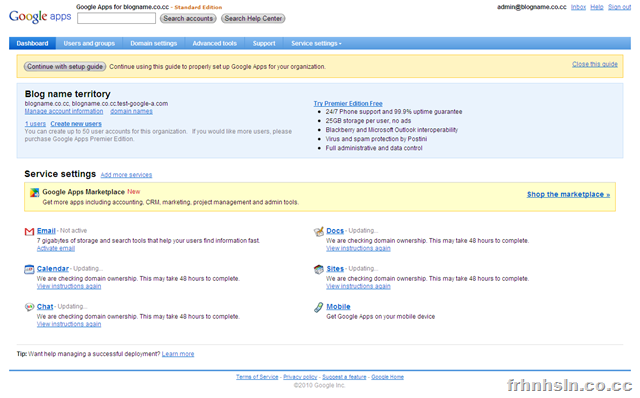Sign out of the admin account

(x=619, y=7)
